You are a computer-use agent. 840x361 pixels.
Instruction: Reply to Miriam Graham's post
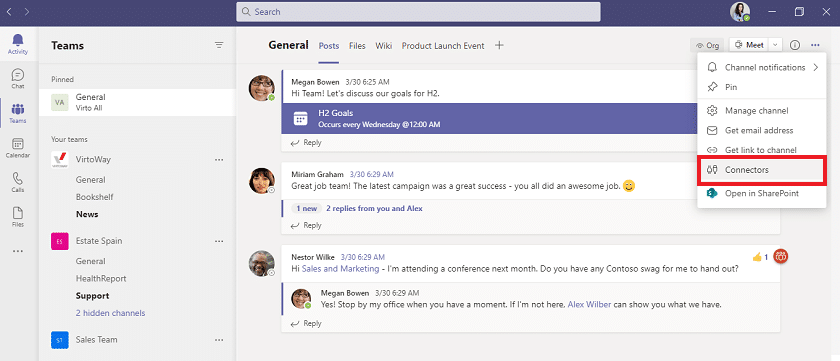[306, 225]
